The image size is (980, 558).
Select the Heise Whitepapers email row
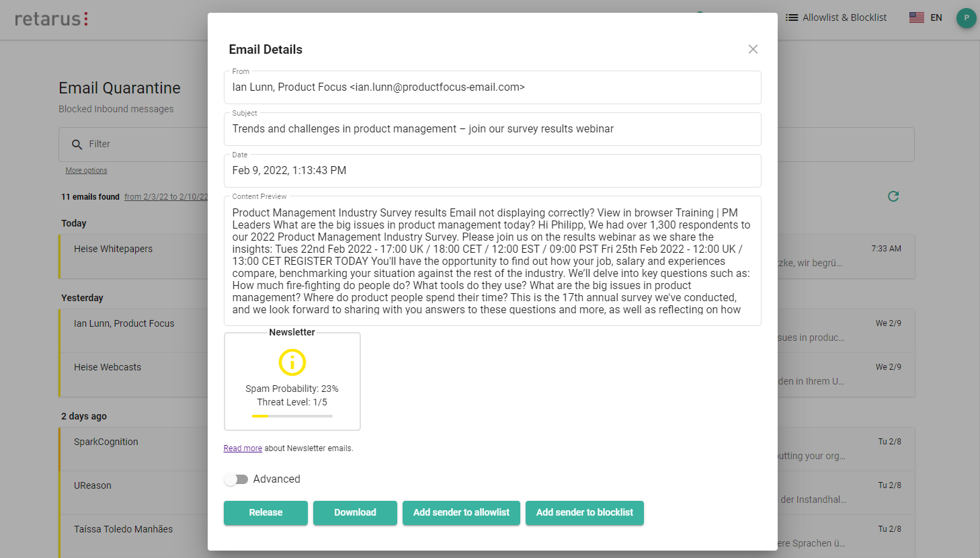coord(133,256)
